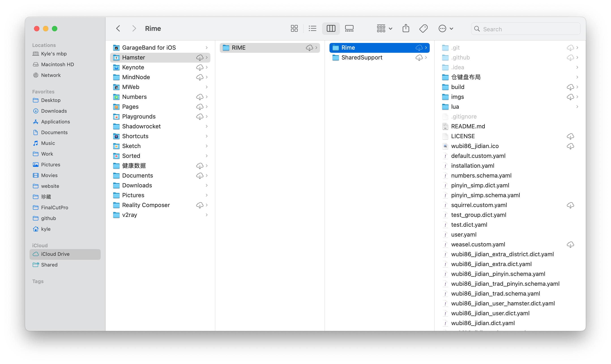Viewport: 611px width, 364px height.
Task: Open Downloads favorite in sidebar
Action: coord(65,111)
